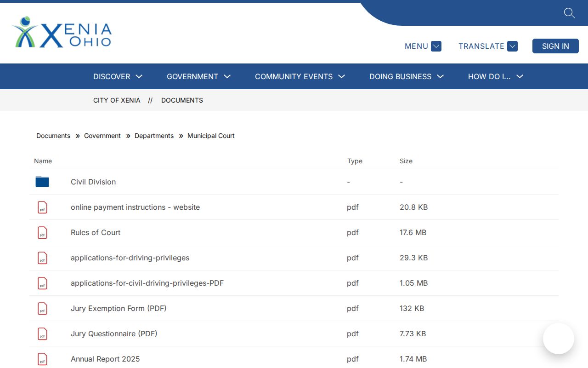Click PDF icon for Jury Questionnaire

pos(42,333)
